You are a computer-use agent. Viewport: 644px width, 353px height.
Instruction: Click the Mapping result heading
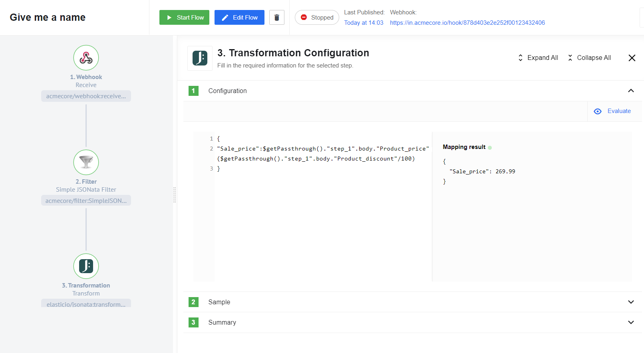click(464, 147)
